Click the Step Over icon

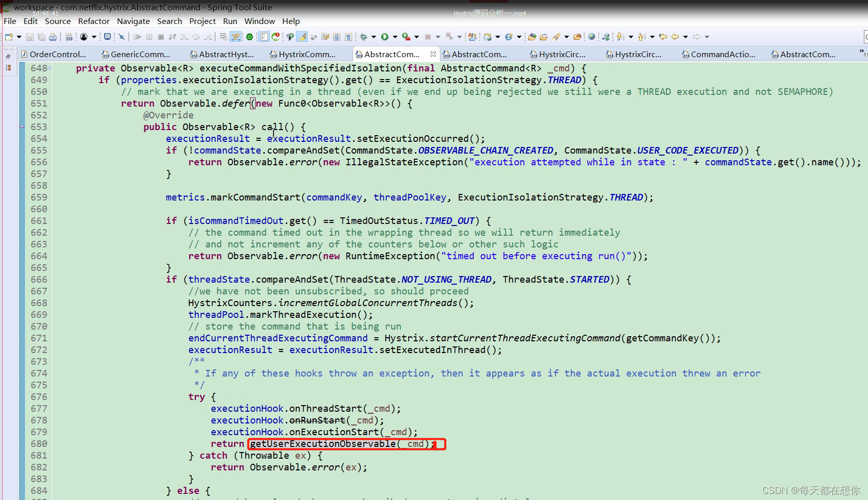(196, 37)
